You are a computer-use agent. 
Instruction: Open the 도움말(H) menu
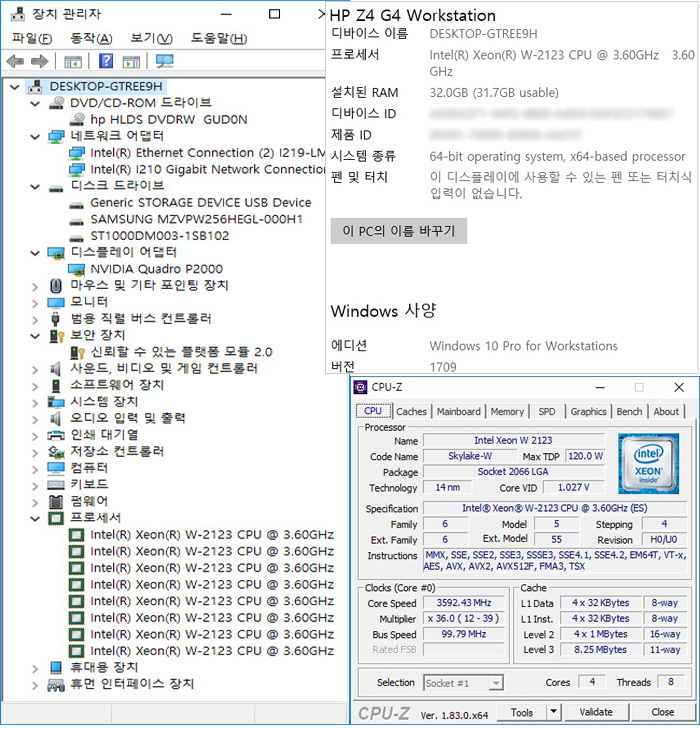(218, 38)
